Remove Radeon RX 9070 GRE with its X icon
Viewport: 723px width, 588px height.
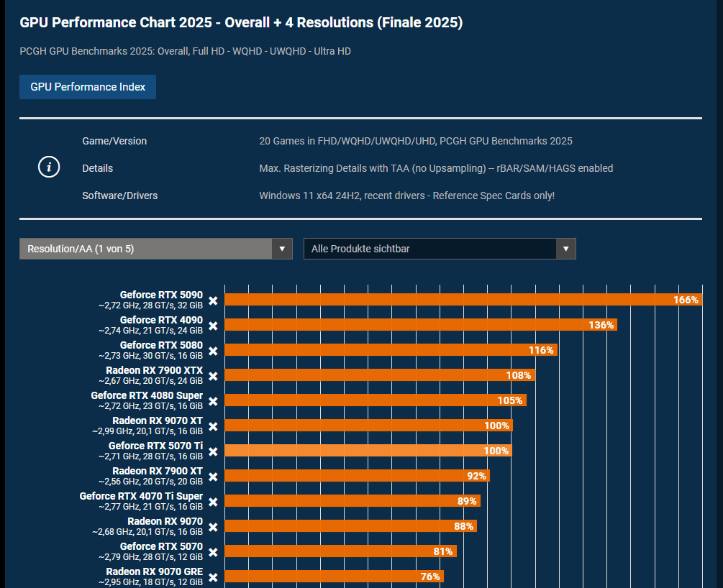(213, 577)
